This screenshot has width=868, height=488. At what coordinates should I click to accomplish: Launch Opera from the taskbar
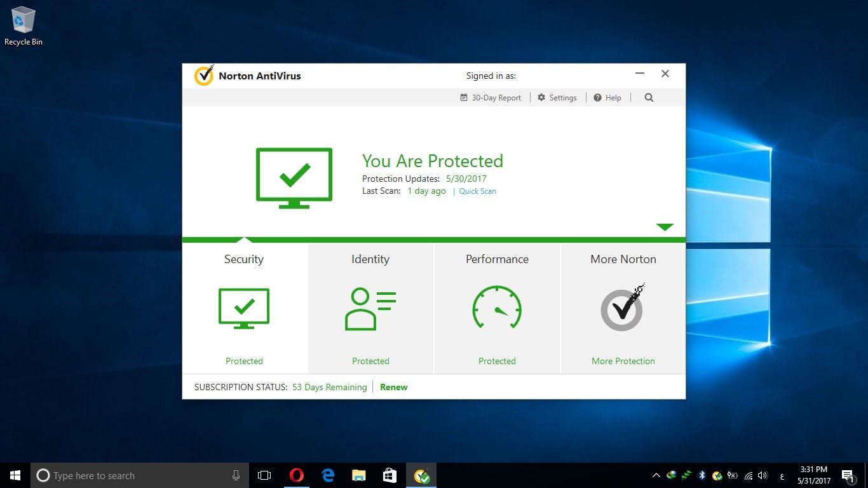[x=296, y=475]
